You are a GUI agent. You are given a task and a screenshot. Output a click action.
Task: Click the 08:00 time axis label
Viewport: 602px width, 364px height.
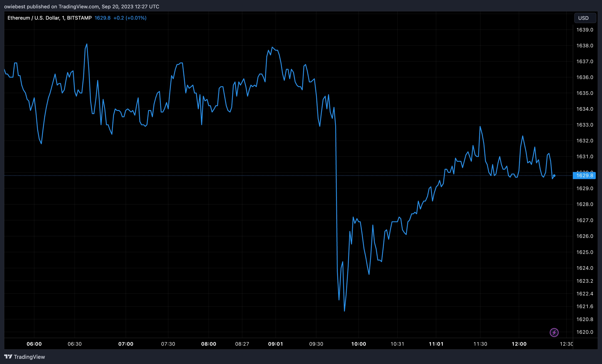(209, 344)
